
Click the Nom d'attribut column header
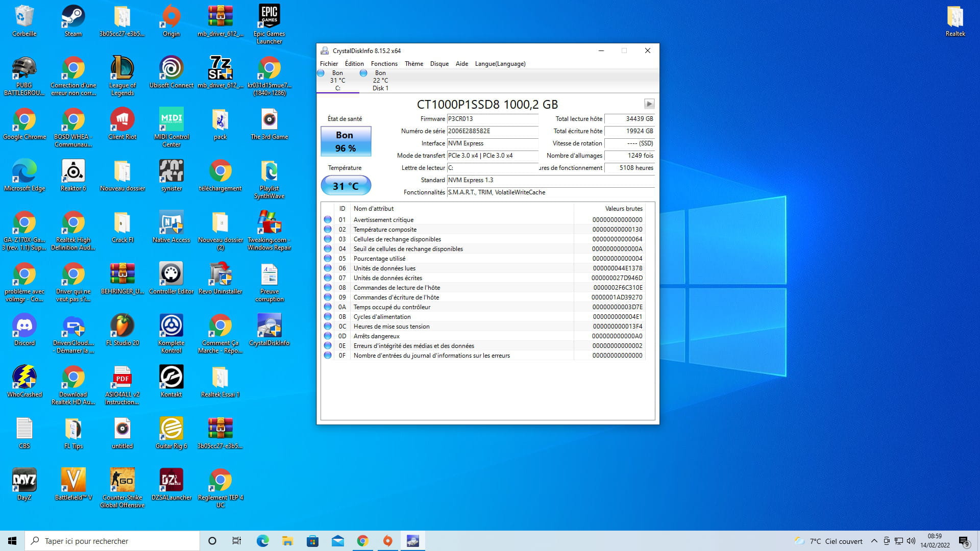(x=462, y=209)
